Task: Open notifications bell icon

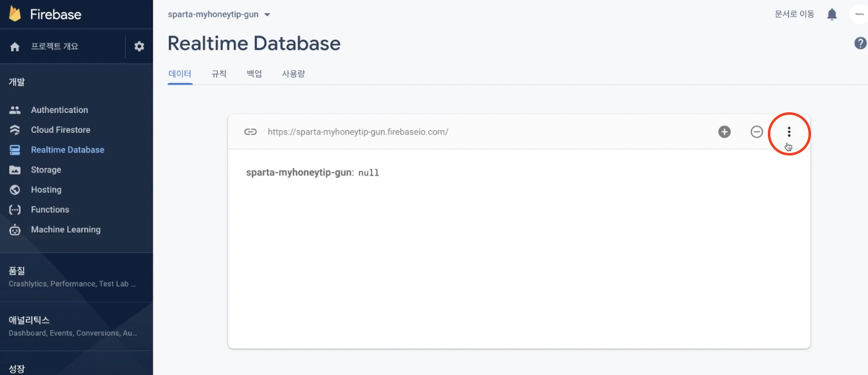Action: (832, 14)
